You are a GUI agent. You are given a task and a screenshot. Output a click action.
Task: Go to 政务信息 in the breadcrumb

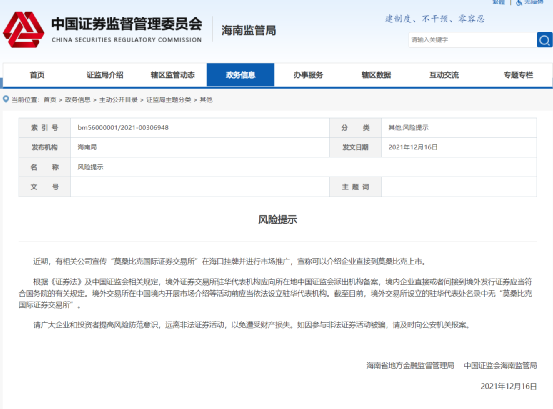pos(78,100)
